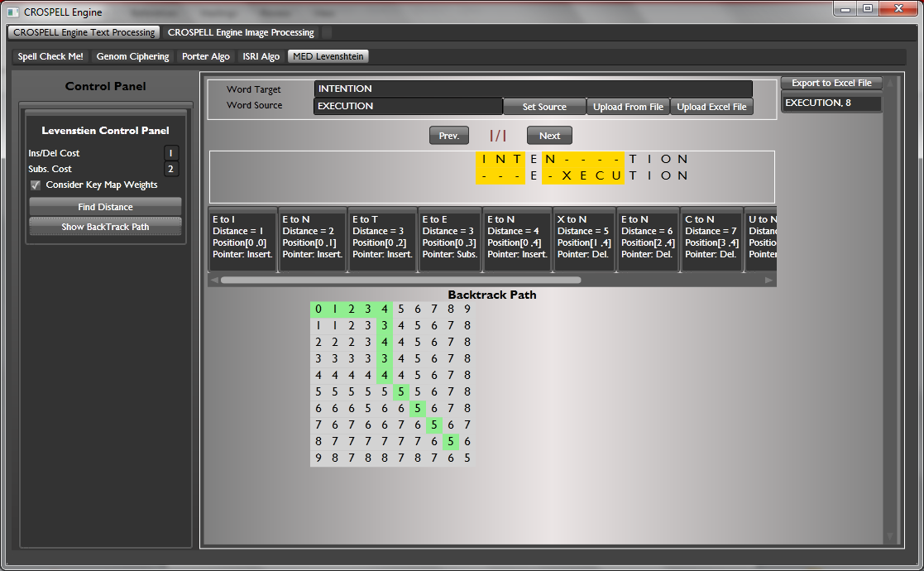The width and height of the screenshot is (924, 571).
Task: Toggle Consider Key Map Weights checkbox
Action: pos(36,185)
